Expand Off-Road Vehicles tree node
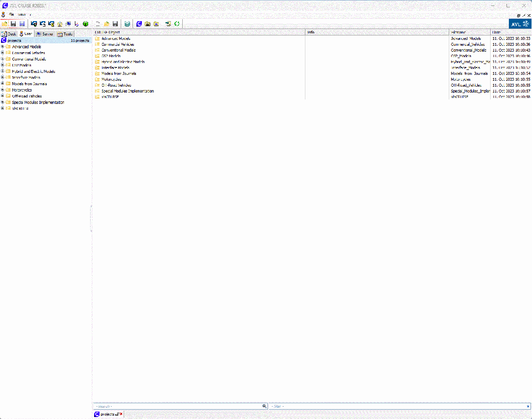This screenshot has width=532, height=419. coord(3,96)
